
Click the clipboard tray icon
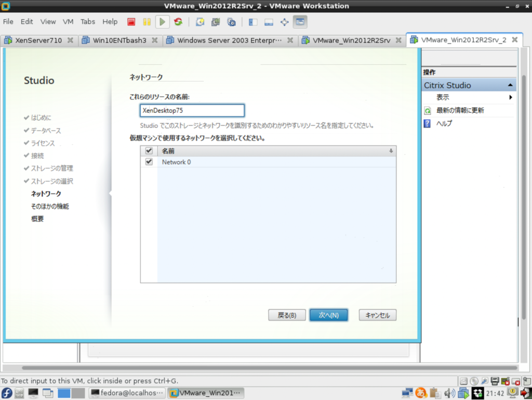435,393
